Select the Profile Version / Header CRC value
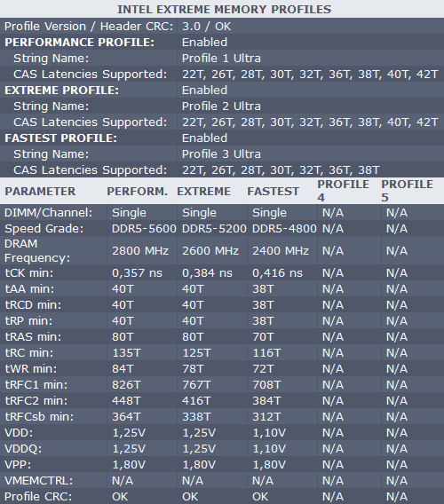444x504 pixels. [x=206, y=27]
